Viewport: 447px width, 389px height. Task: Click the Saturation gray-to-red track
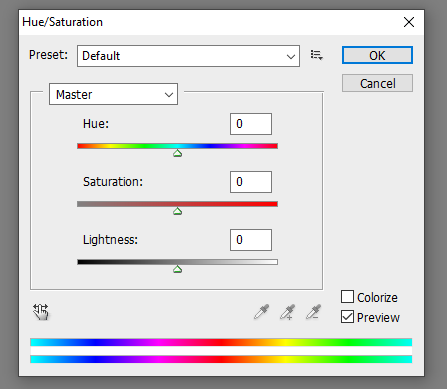tap(177, 204)
